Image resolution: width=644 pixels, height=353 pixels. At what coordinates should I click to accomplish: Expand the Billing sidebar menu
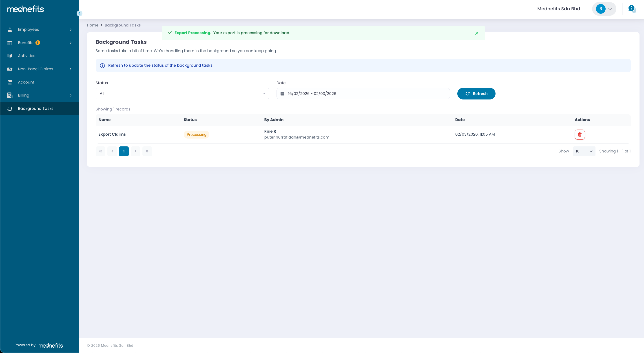click(40, 95)
